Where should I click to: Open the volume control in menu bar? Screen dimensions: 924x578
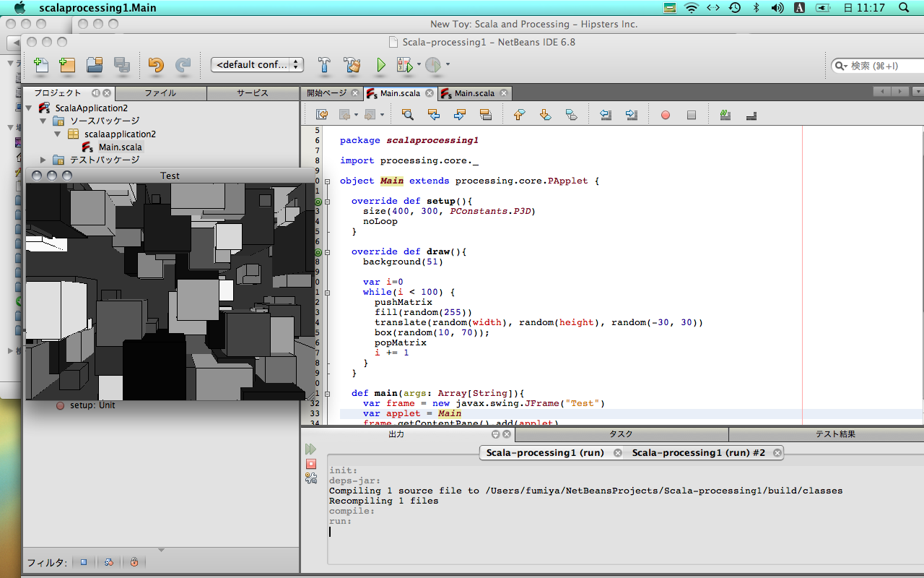coord(777,8)
